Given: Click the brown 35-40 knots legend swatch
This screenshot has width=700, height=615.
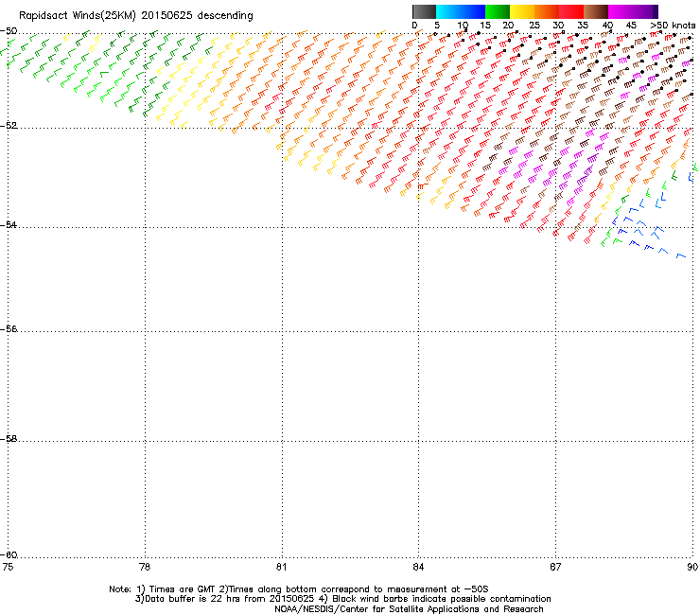Looking at the screenshot, I should 596,11.
